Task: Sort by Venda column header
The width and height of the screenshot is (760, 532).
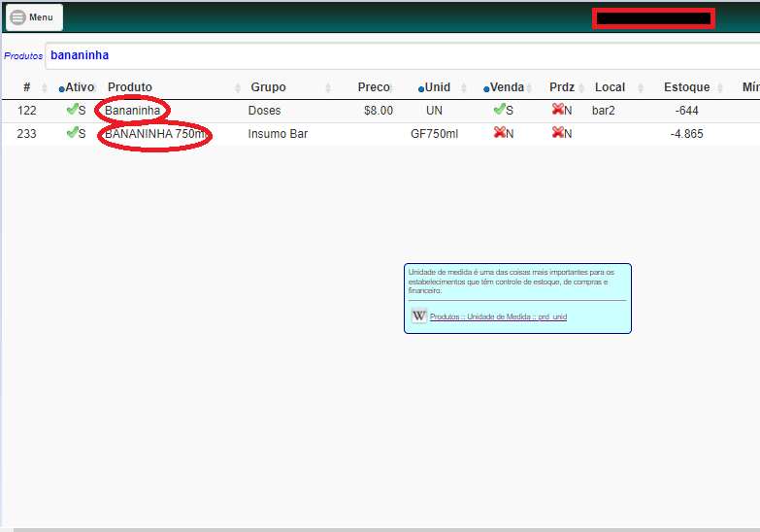Action: point(507,87)
